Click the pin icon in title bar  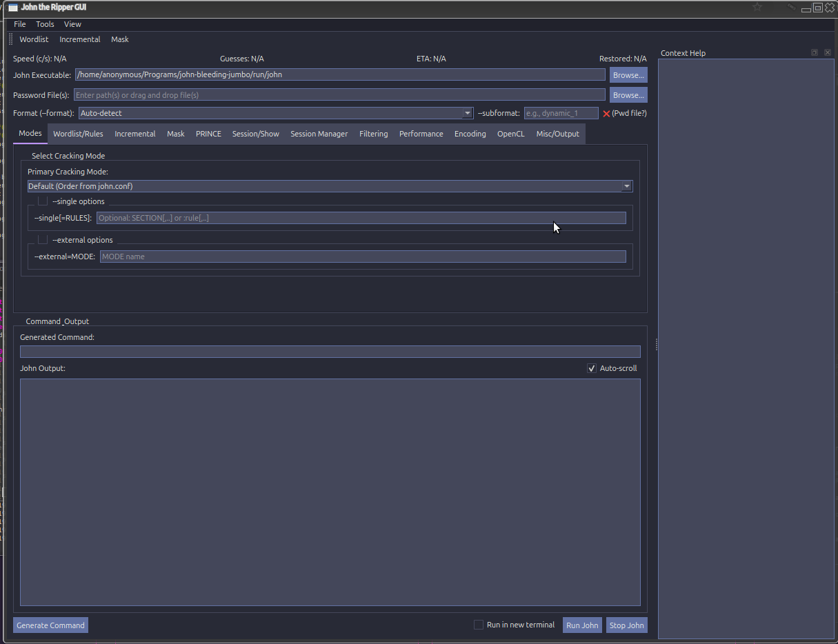point(792,7)
